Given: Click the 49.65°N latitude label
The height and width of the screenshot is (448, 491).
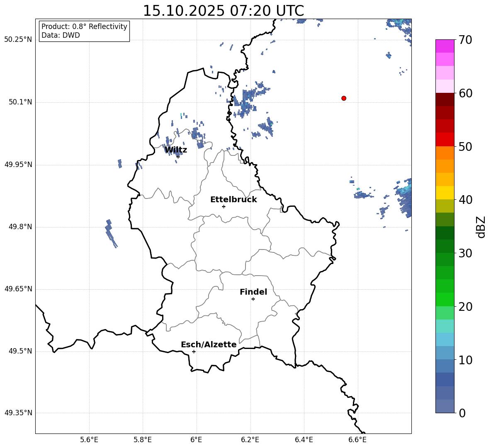Looking at the screenshot, I should pyautogui.click(x=18, y=289).
